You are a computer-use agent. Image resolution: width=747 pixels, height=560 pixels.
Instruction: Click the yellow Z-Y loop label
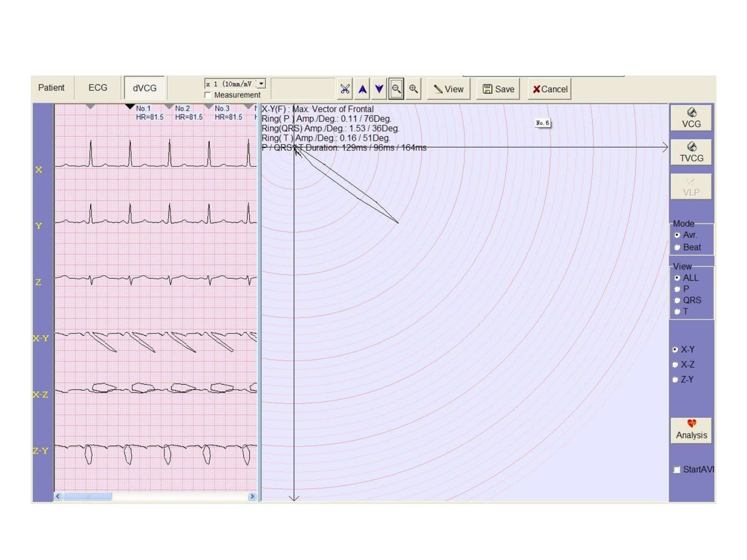41,450
